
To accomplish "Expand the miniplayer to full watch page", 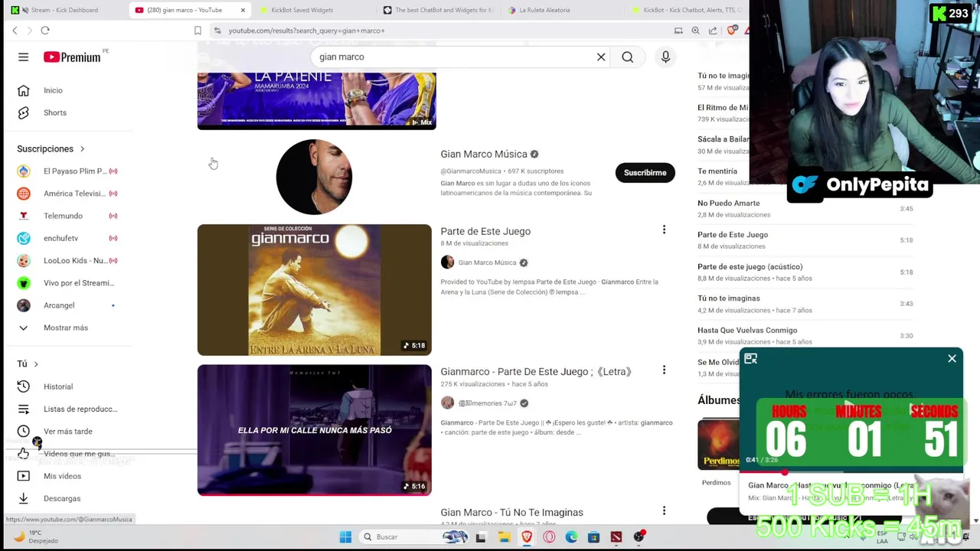I will 750,358.
